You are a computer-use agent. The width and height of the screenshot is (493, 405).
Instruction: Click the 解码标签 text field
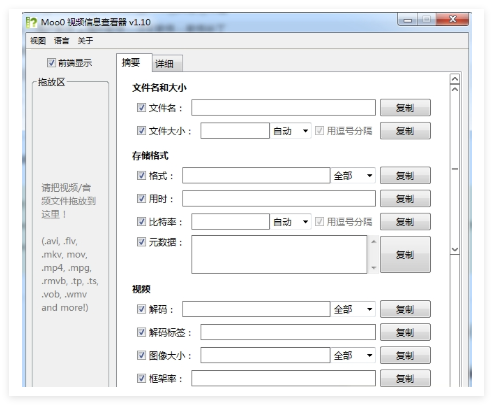(288, 332)
